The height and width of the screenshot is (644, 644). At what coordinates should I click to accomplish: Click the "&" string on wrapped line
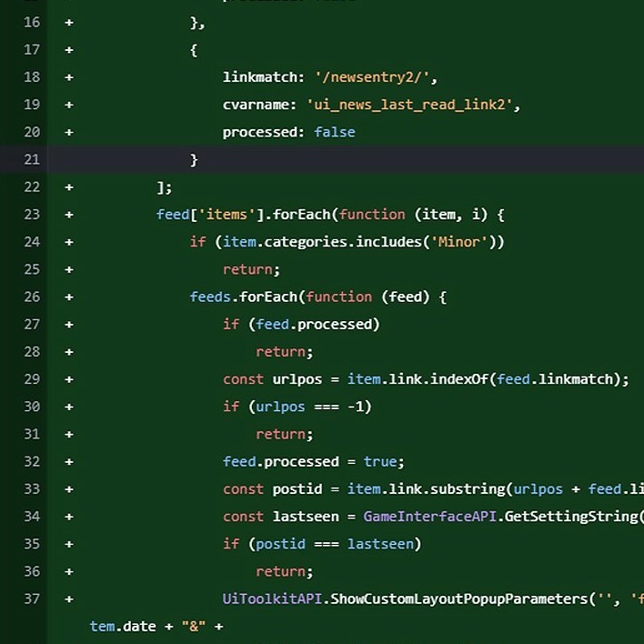pyautogui.click(x=194, y=627)
